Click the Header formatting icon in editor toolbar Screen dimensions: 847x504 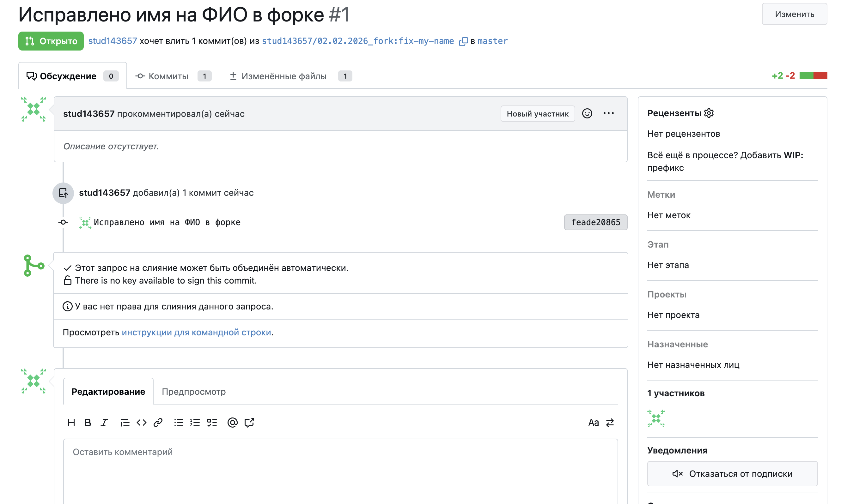click(x=71, y=423)
